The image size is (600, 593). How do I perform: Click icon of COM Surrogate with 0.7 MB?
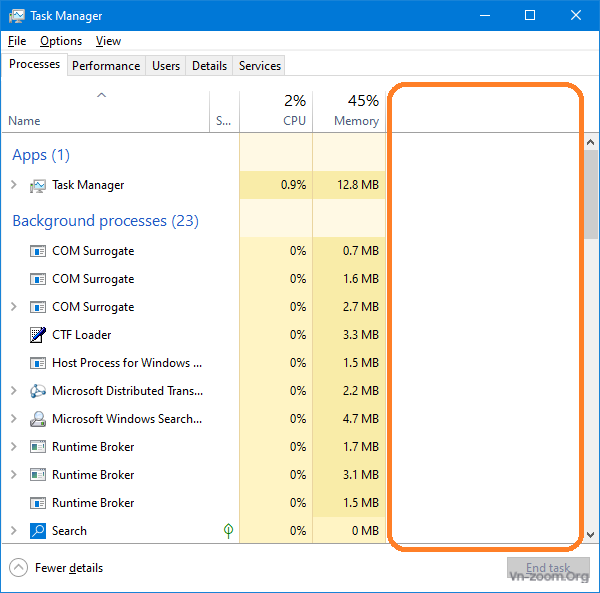coord(38,251)
